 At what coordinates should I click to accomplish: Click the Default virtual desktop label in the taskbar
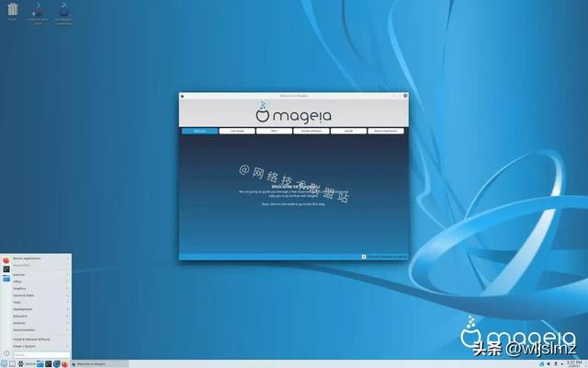click(x=30, y=364)
